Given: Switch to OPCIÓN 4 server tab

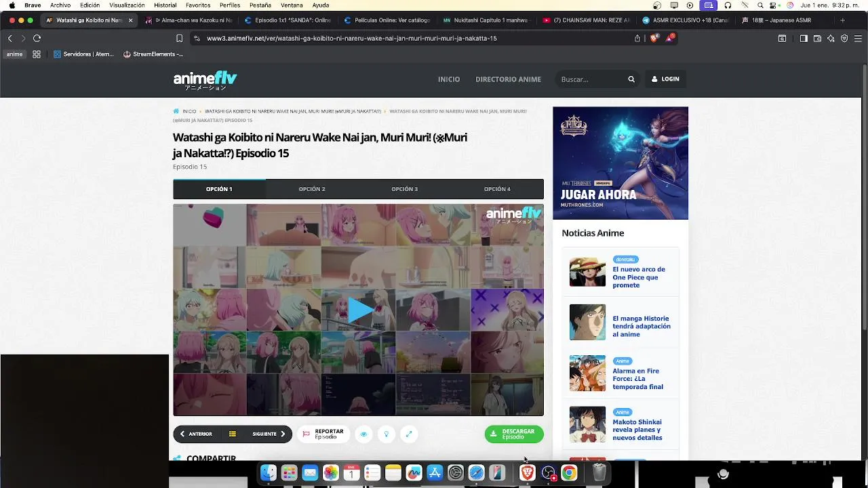Looking at the screenshot, I should click(497, 189).
